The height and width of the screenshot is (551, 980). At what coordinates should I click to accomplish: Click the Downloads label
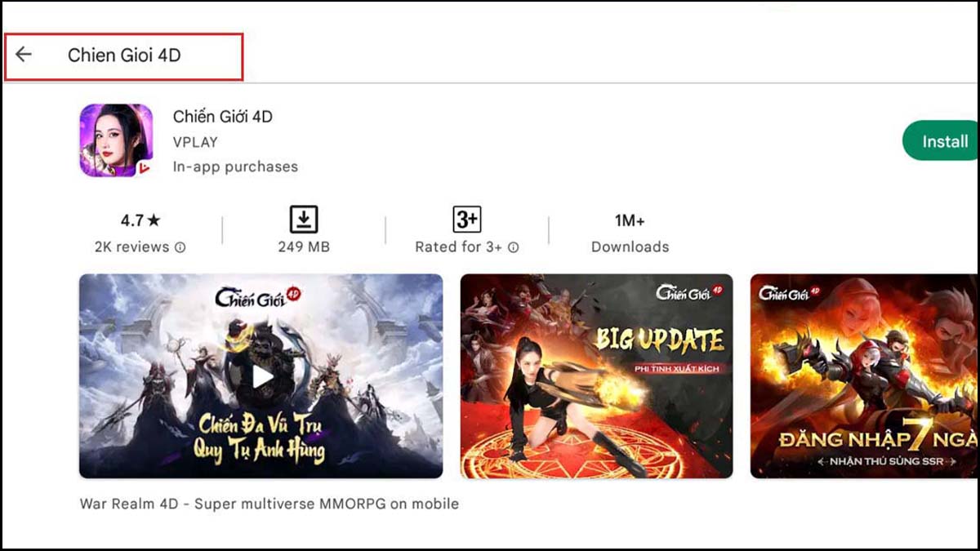(630, 247)
